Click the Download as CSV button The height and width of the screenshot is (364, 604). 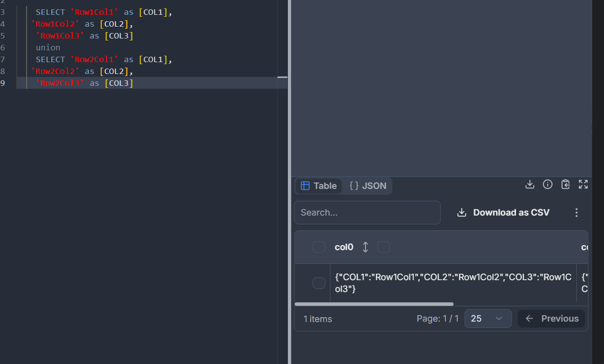coord(503,213)
